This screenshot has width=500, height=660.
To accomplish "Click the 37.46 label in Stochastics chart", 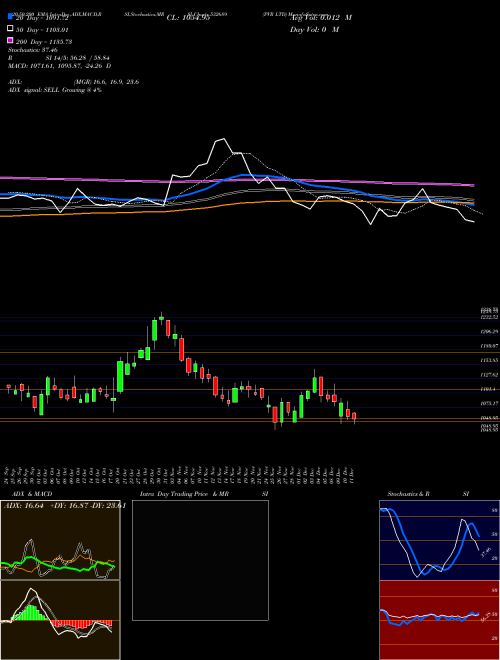I will click(x=486, y=552).
